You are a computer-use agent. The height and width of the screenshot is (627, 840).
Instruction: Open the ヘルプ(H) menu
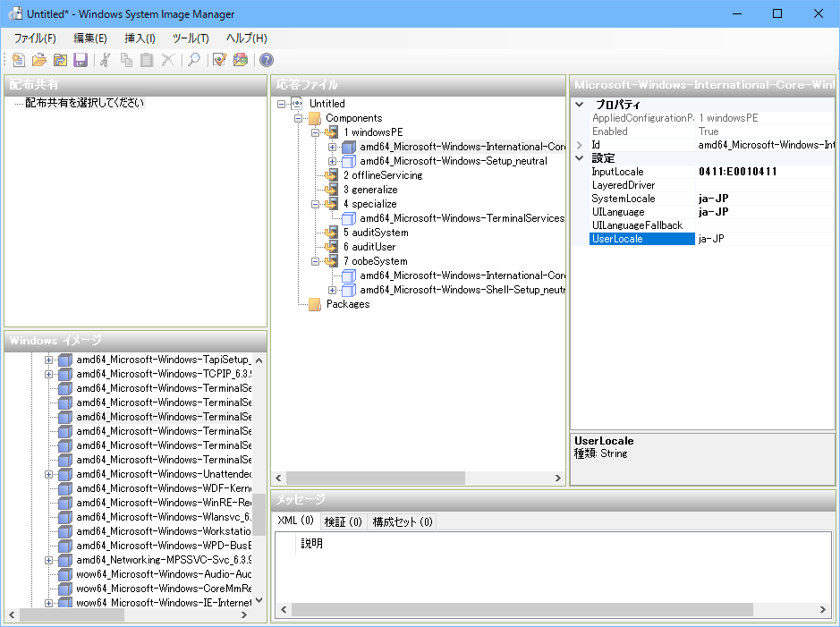[x=246, y=38]
